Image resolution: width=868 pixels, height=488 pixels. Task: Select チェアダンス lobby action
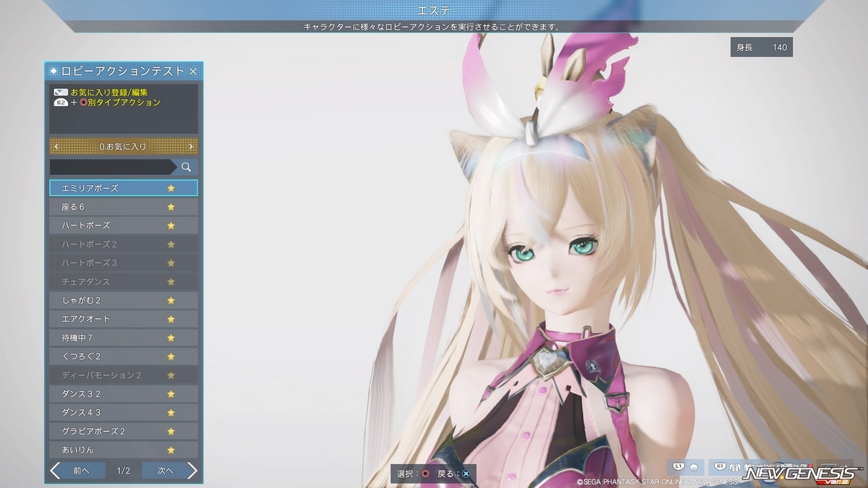(124, 281)
